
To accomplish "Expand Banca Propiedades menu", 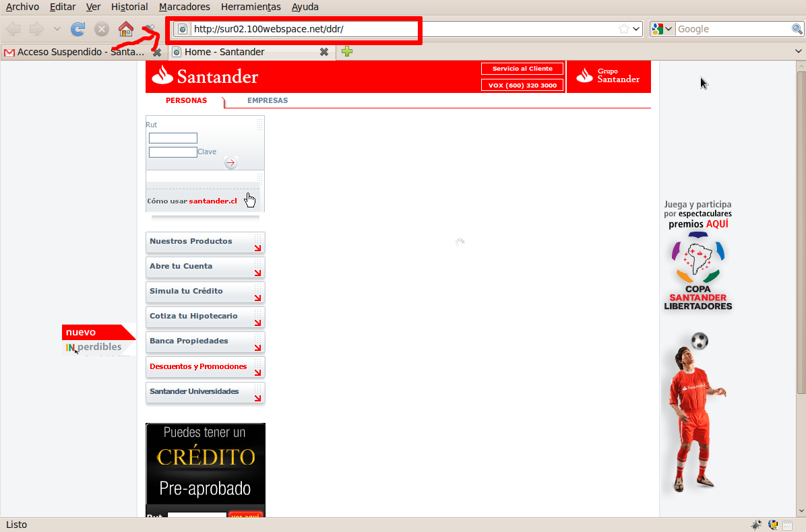I will pos(205,342).
